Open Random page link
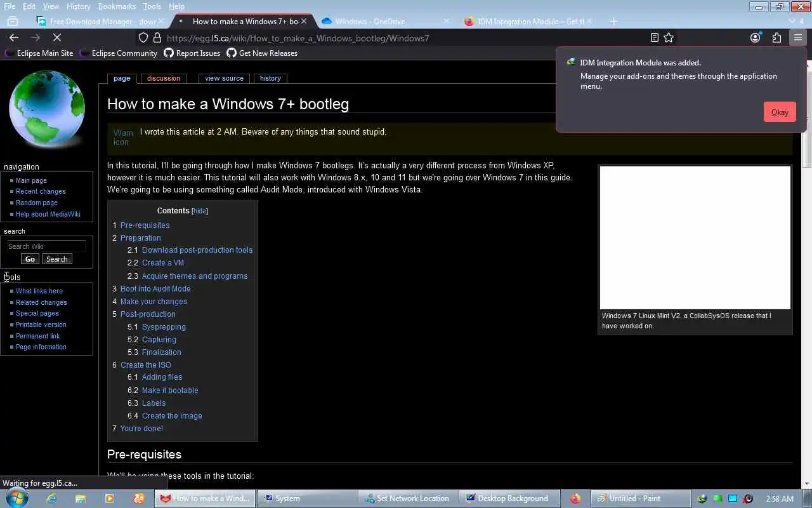 (x=37, y=203)
